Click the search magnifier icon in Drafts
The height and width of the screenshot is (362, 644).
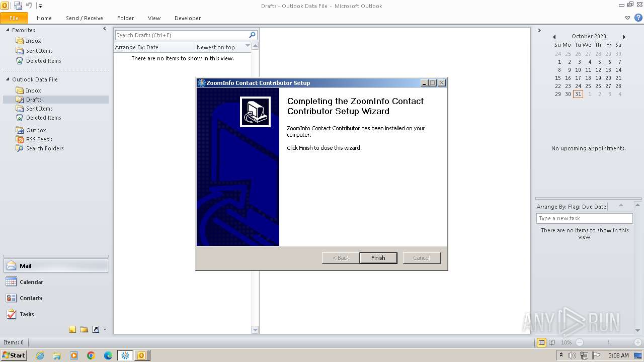(253, 35)
